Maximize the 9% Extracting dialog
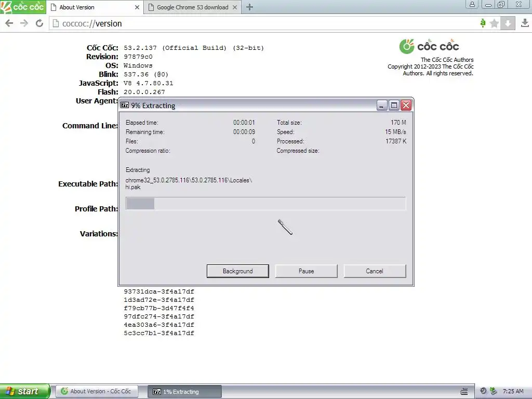Screen dimensions: 532x399 pyautogui.click(x=394, y=105)
